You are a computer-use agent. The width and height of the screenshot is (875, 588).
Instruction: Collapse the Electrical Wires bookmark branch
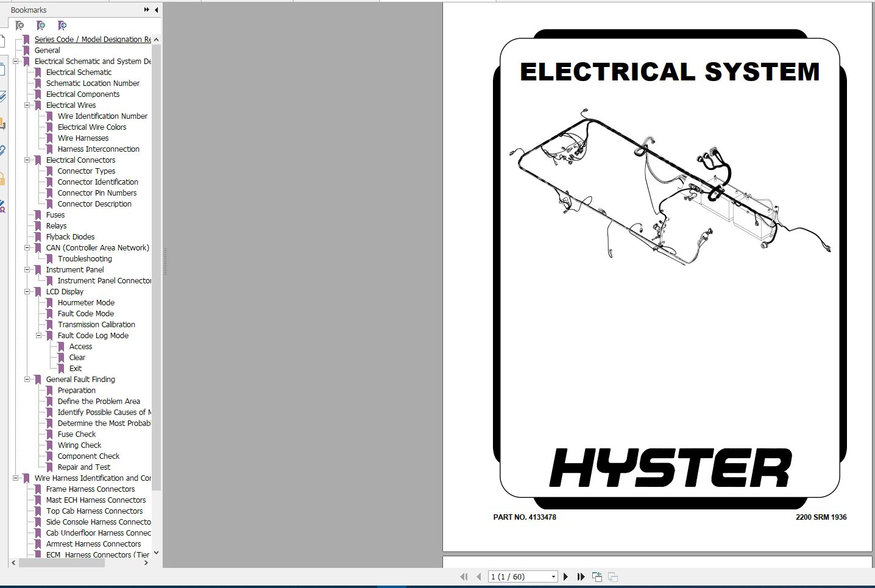coord(26,105)
